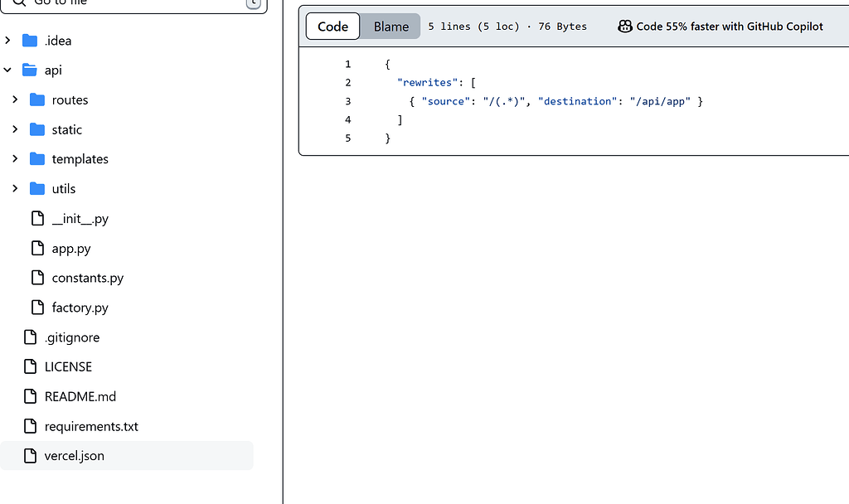The image size is (849, 504).
Task: Click the README.md file icon
Action: click(x=31, y=396)
